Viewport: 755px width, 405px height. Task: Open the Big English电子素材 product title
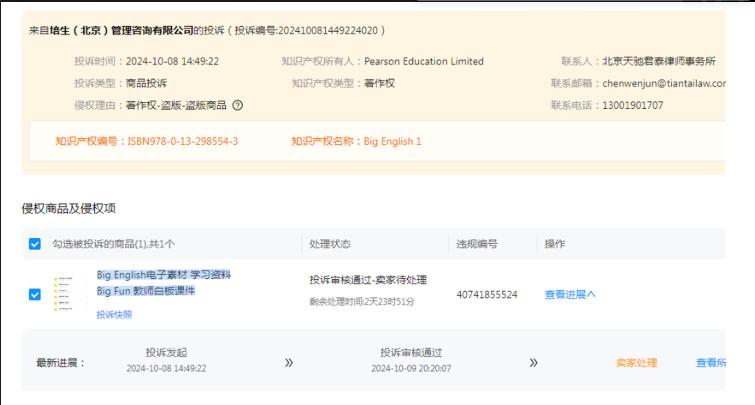click(x=163, y=275)
